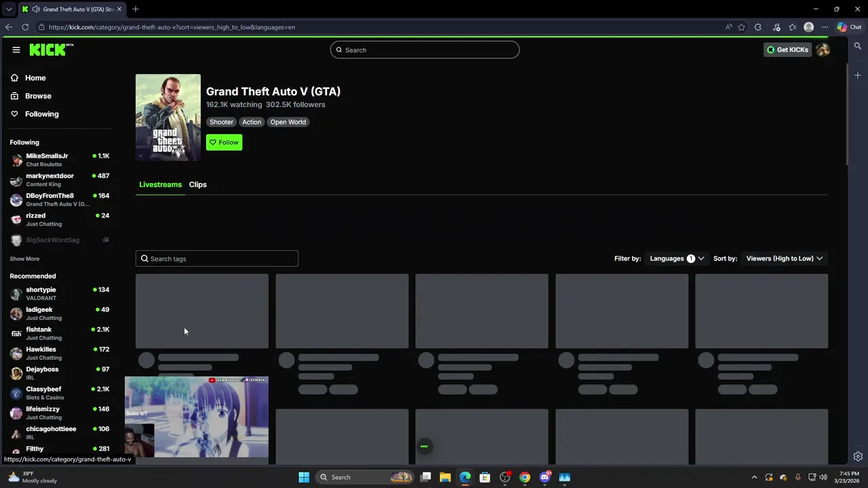Viewport: 868px width, 488px height.
Task: Go back in browser
Action: coord(9,27)
